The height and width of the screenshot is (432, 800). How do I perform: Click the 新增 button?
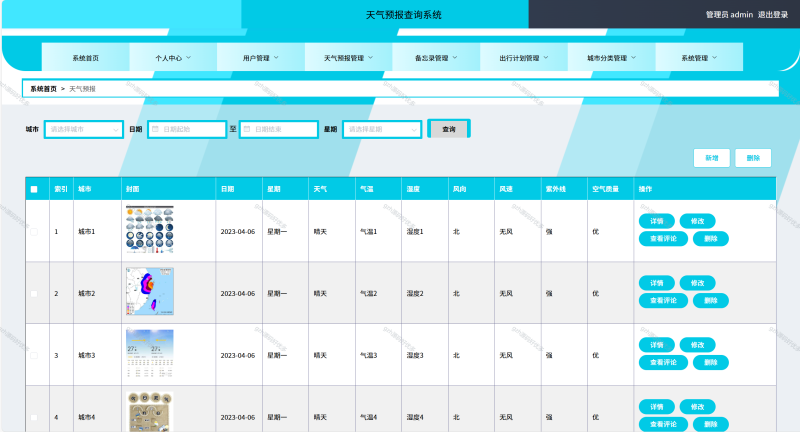pyautogui.click(x=711, y=158)
